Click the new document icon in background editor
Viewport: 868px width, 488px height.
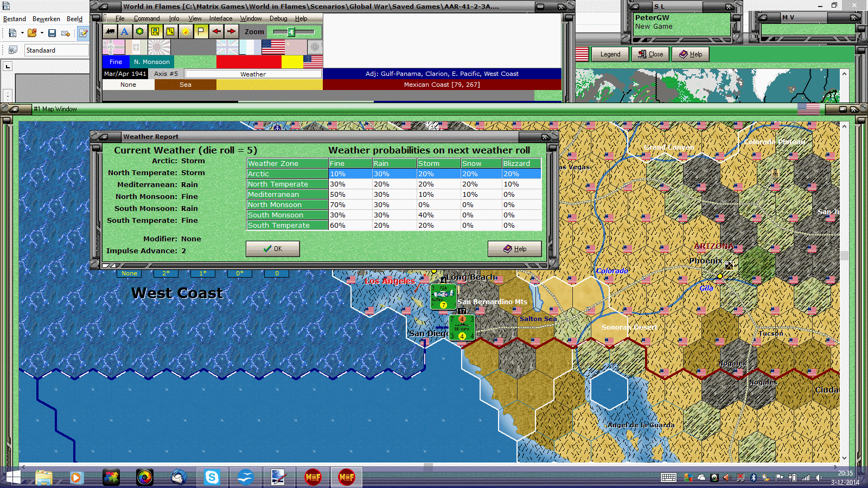click(x=12, y=33)
